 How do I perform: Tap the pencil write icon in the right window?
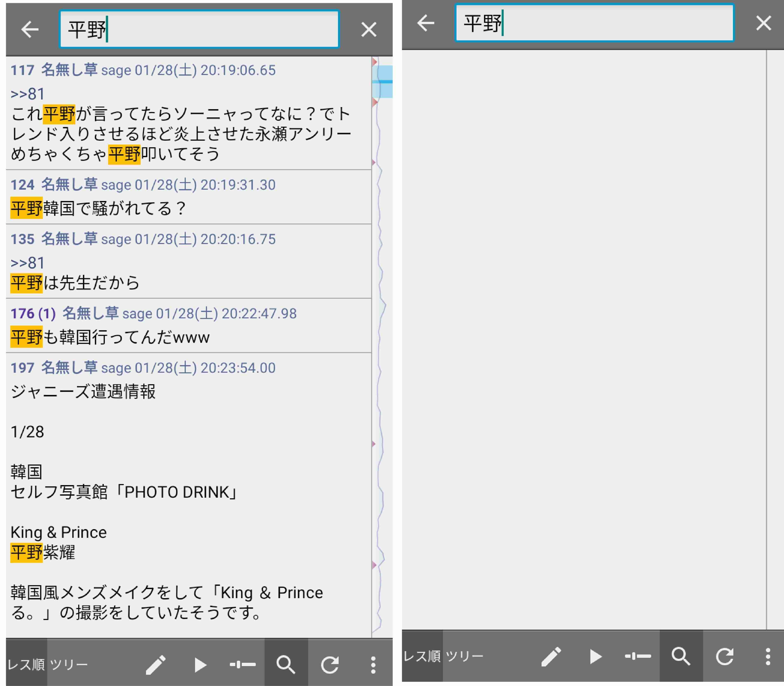[x=551, y=657]
